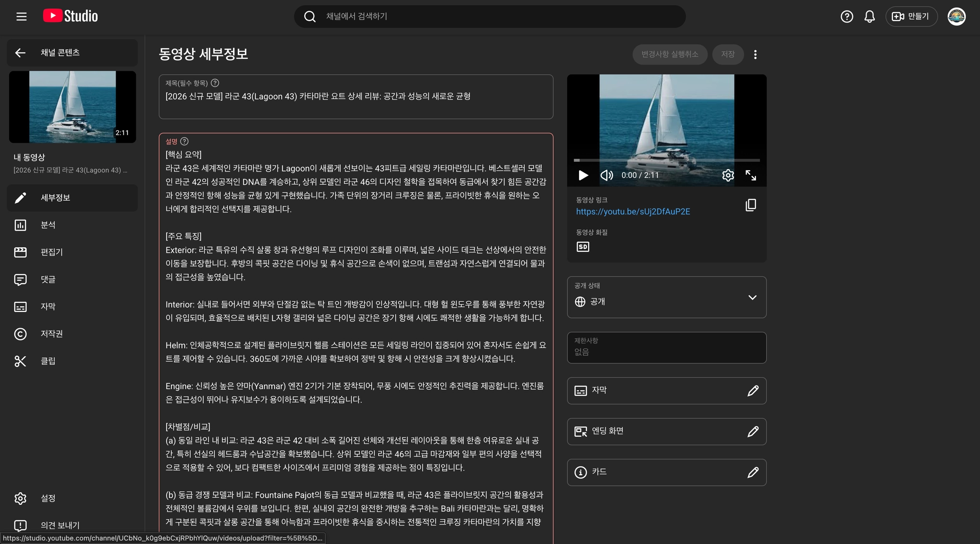Open the 만들기 create menu
Screen dimensions: 980x544
point(911,17)
